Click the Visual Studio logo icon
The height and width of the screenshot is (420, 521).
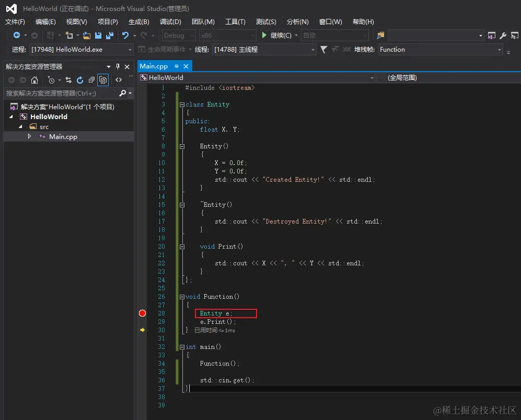[11, 9]
